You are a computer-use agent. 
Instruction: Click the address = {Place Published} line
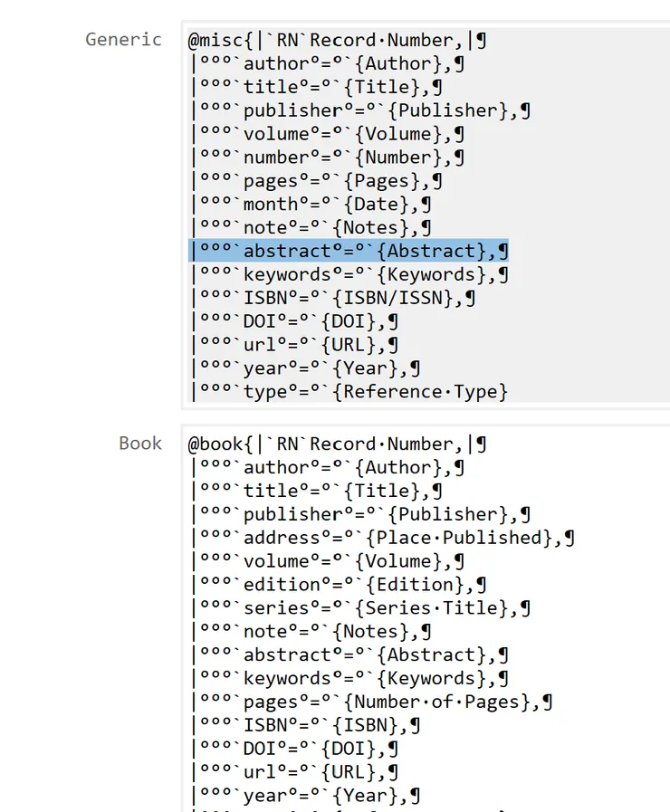click(x=383, y=538)
